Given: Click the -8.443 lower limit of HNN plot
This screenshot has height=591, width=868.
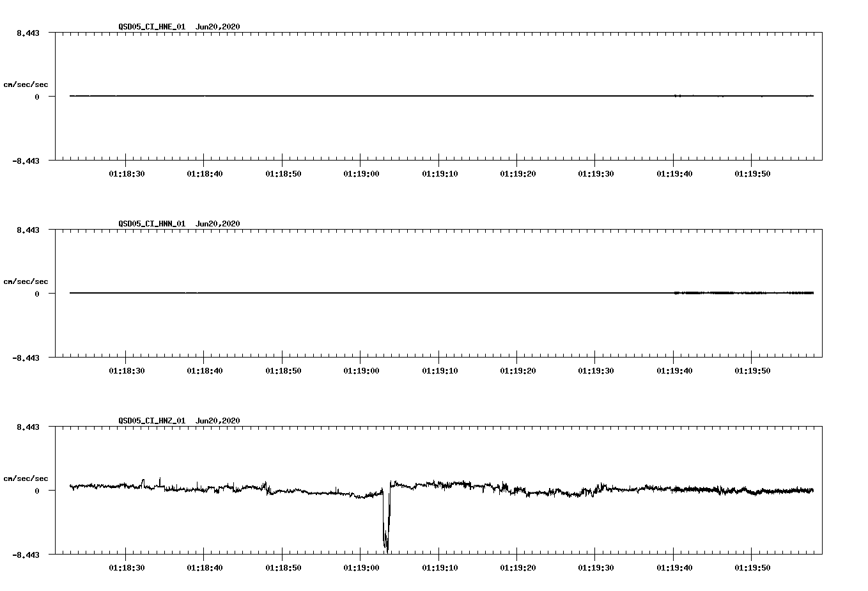Looking at the screenshot, I should point(26,358).
